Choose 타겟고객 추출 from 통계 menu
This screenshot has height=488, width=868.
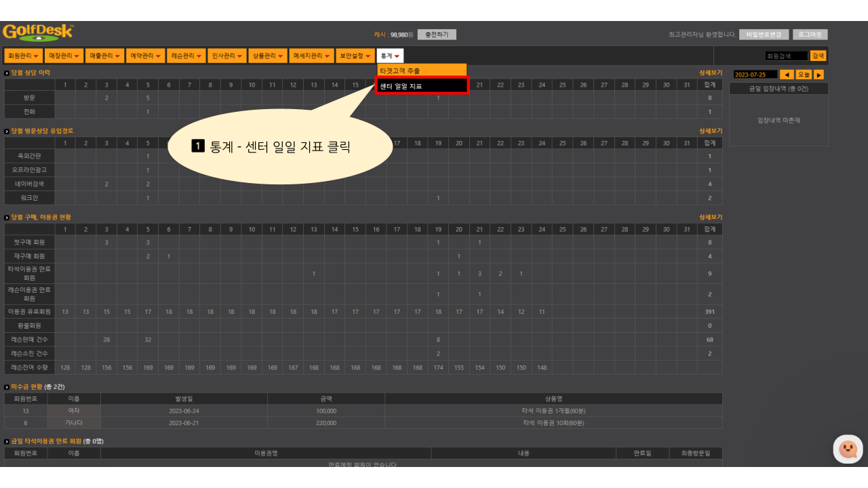[421, 70]
